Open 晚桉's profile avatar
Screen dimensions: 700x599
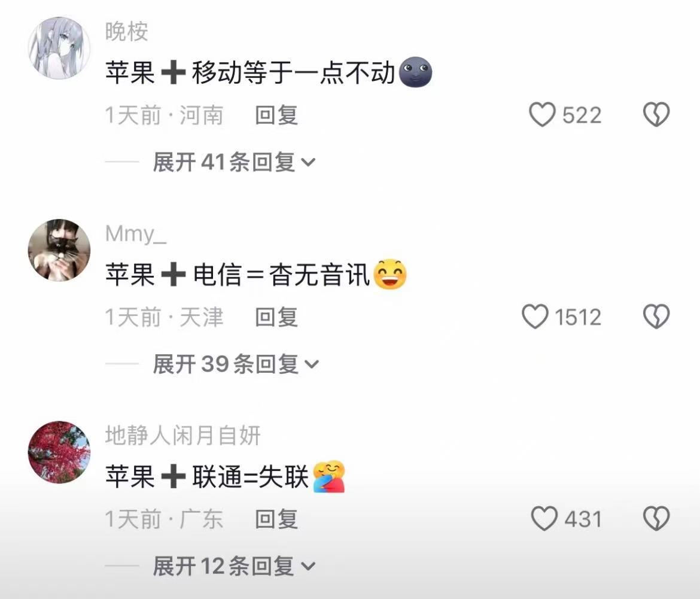(x=59, y=48)
